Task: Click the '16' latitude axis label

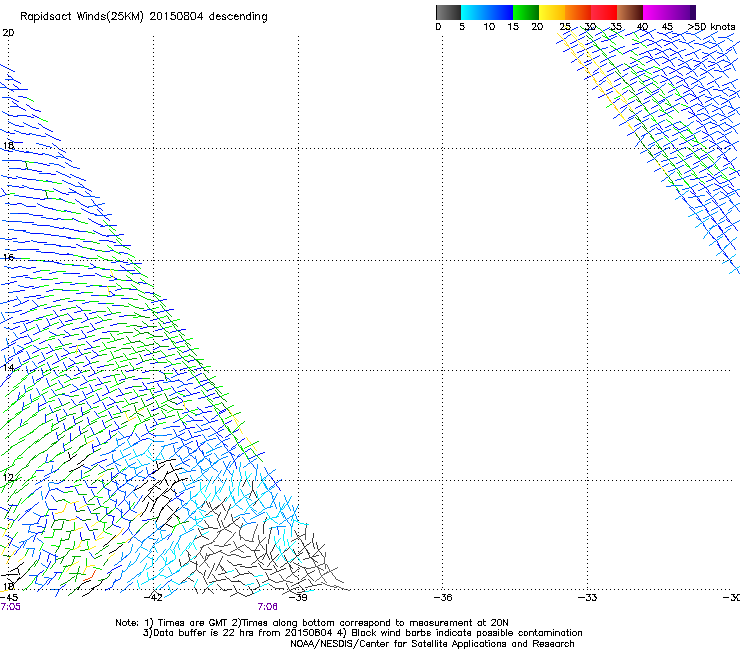Action: (8, 257)
